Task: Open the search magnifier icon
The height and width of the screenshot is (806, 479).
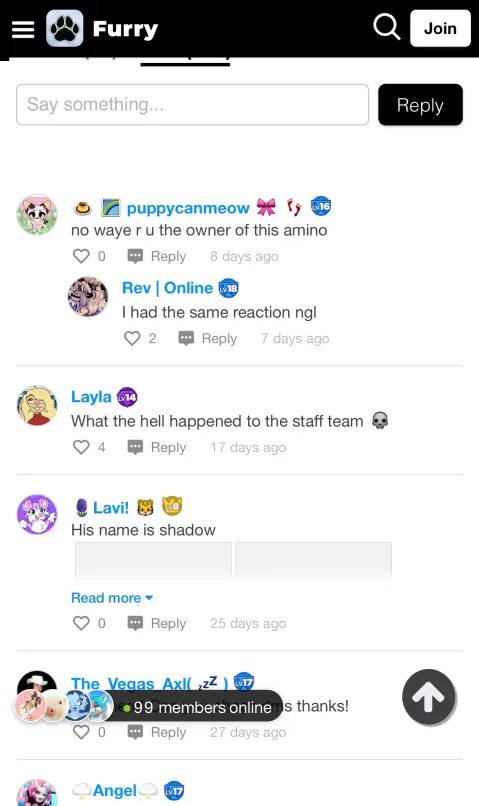Action: coord(386,27)
